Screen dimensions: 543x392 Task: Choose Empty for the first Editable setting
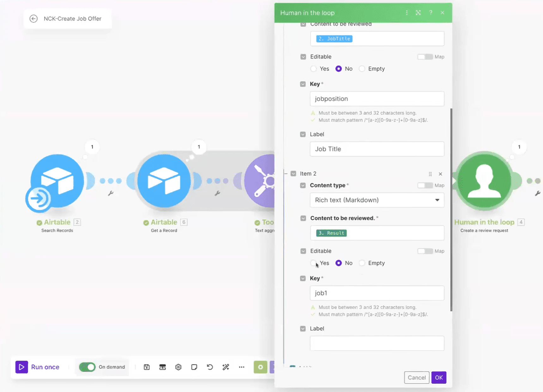point(362,69)
